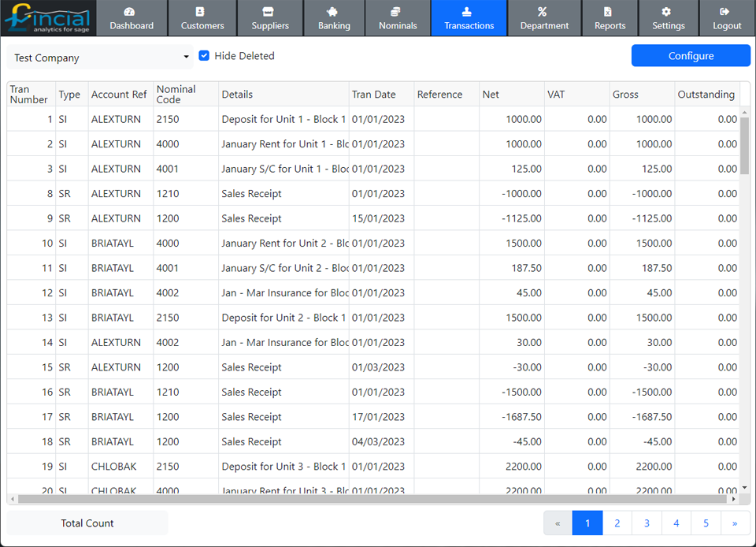
Task: Open the Test Company dropdown
Action: [x=100, y=58]
